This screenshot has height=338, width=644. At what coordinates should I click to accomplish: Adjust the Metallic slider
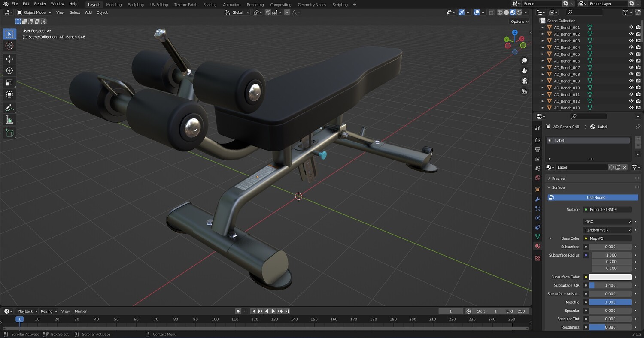(x=610, y=302)
